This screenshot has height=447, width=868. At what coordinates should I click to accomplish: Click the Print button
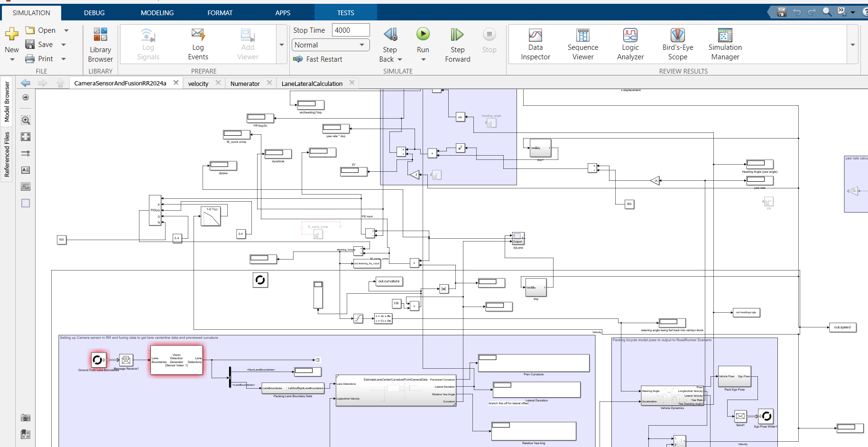point(39,59)
